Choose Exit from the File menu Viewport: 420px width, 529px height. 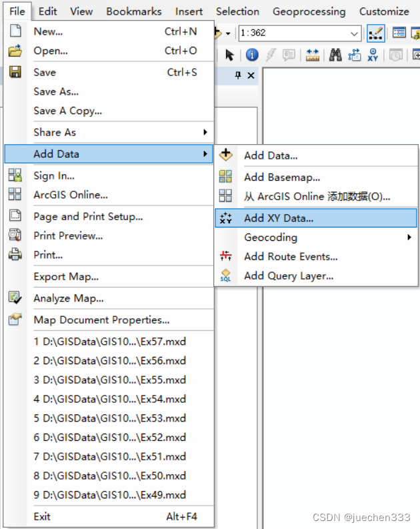pos(109,516)
